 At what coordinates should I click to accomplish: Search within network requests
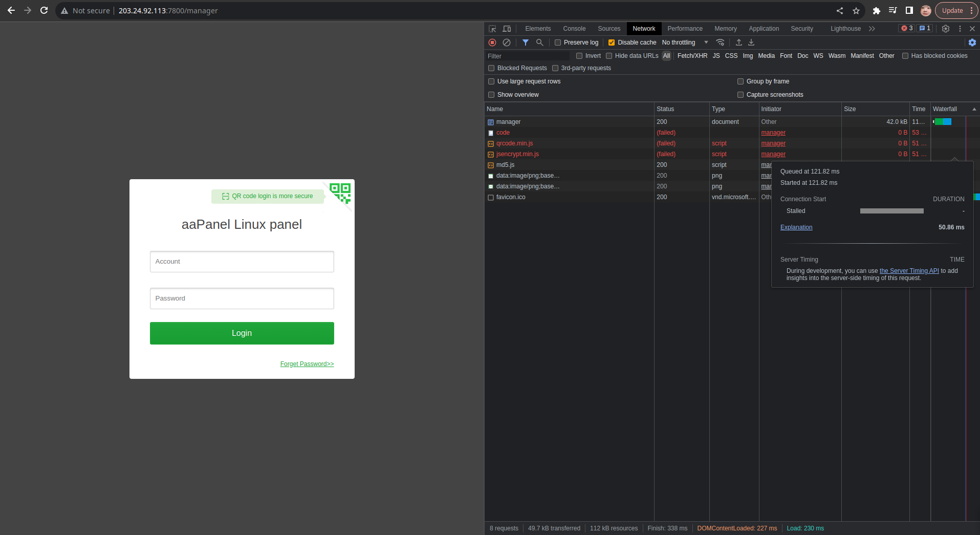tap(540, 42)
